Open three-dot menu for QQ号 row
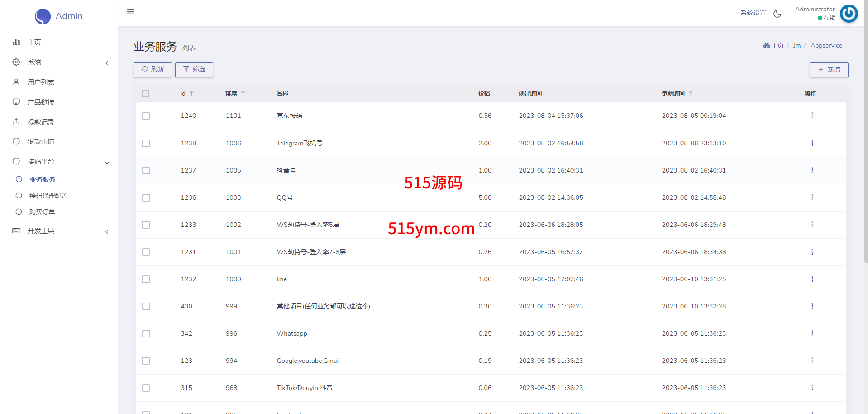The width and height of the screenshot is (868, 414). coord(812,197)
